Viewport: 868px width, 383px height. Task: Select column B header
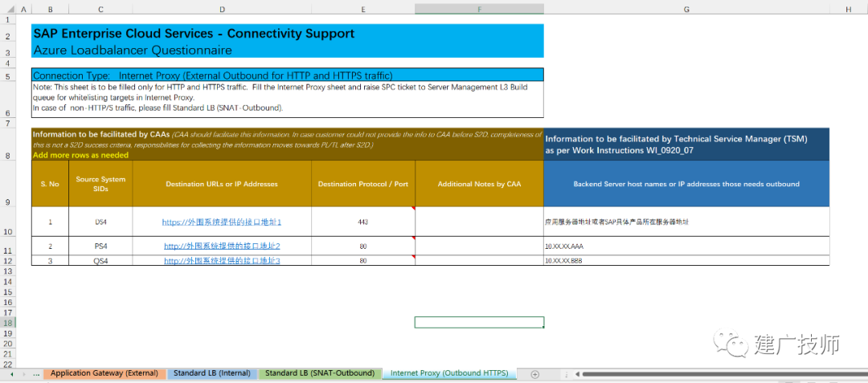coord(50,9)
